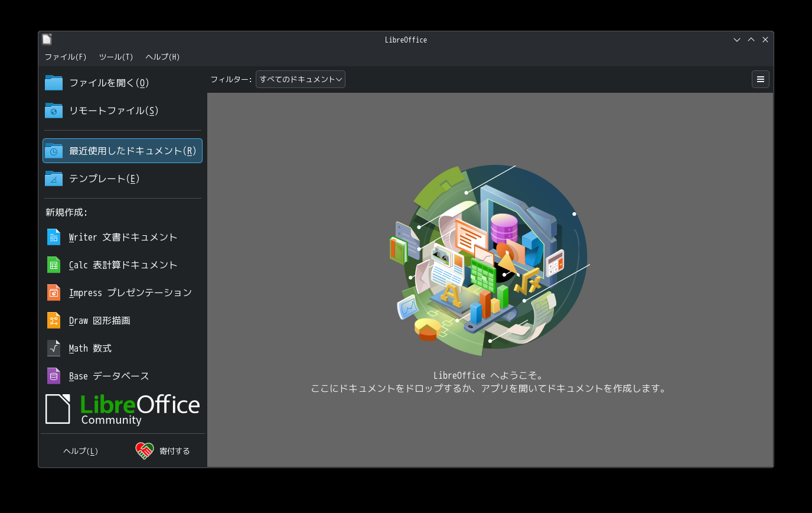This screenshot has width=812, height=513.
Task: Open リモートファイル(S) label
Action: pos(114,111)
